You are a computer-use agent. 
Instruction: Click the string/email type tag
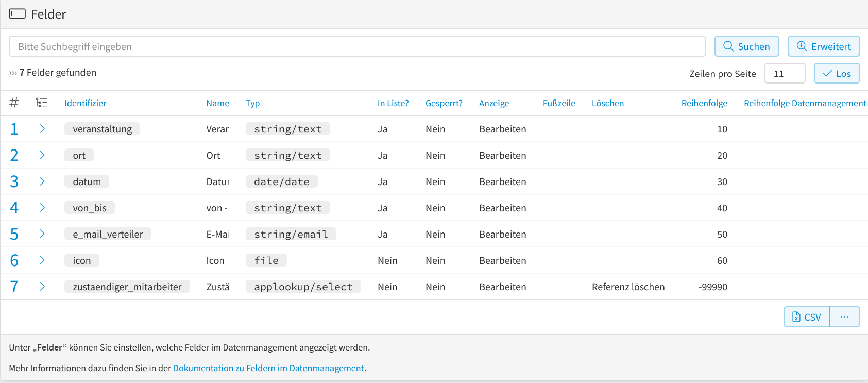coord(291,234)
